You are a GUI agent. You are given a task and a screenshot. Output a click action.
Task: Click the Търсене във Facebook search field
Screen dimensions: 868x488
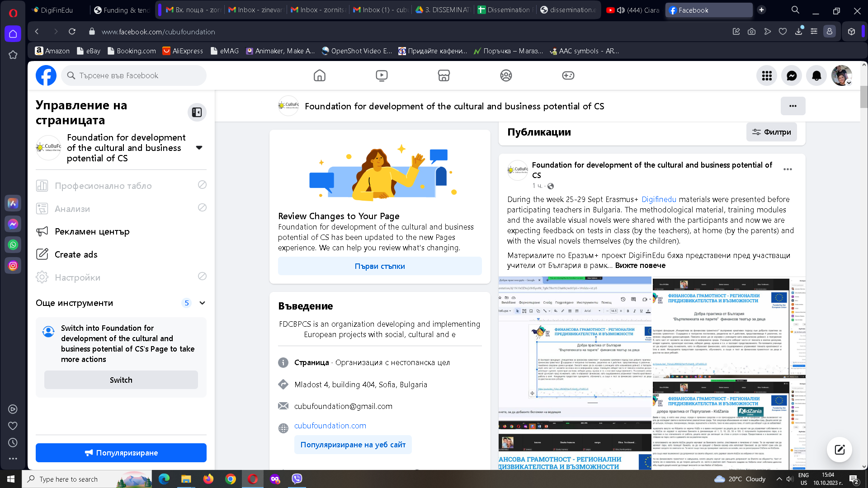tap(134, 75)
